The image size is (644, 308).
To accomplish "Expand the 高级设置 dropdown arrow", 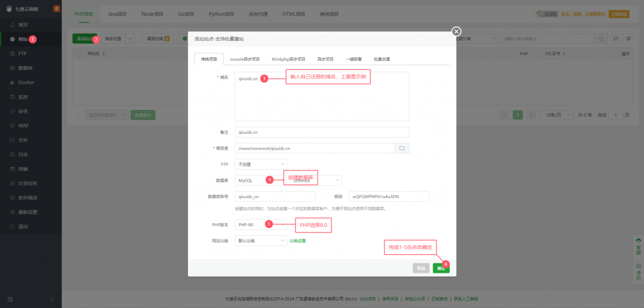I will click(130, 38).
